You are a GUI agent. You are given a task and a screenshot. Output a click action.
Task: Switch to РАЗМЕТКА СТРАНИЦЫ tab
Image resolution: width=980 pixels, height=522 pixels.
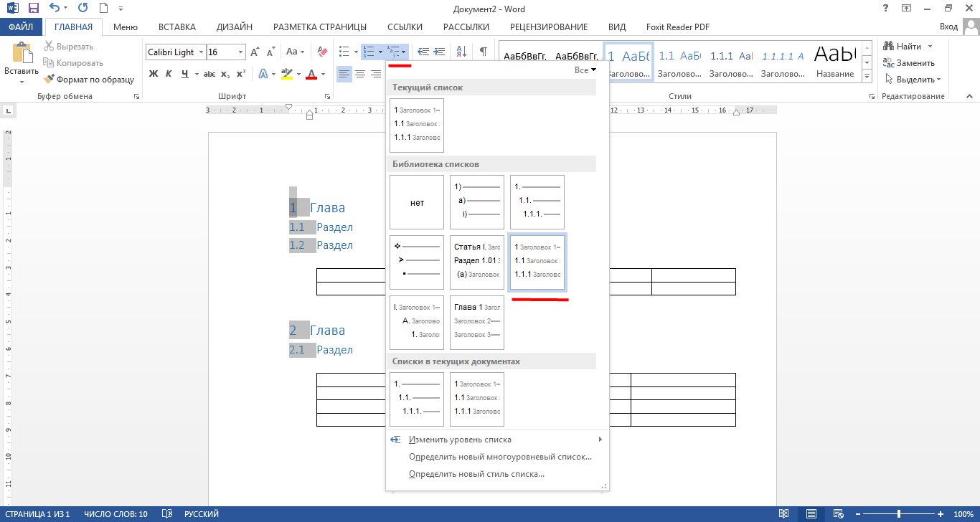click(320, 27)
